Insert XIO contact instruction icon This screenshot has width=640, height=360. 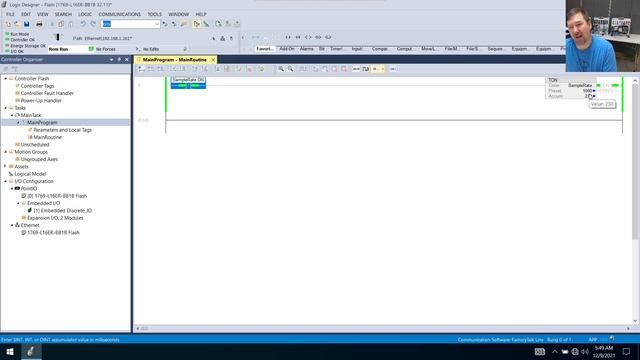298,37
